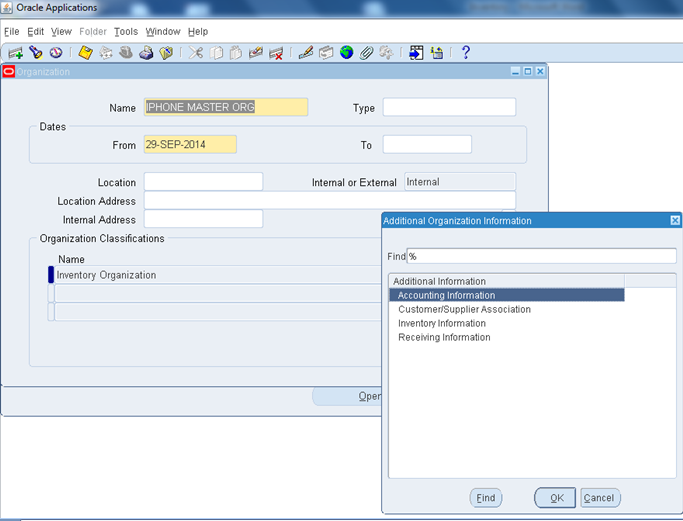This screenshot has width=683, height=521.
Task: Click the Attachments paperclip icon
Action: pos(366,53)
